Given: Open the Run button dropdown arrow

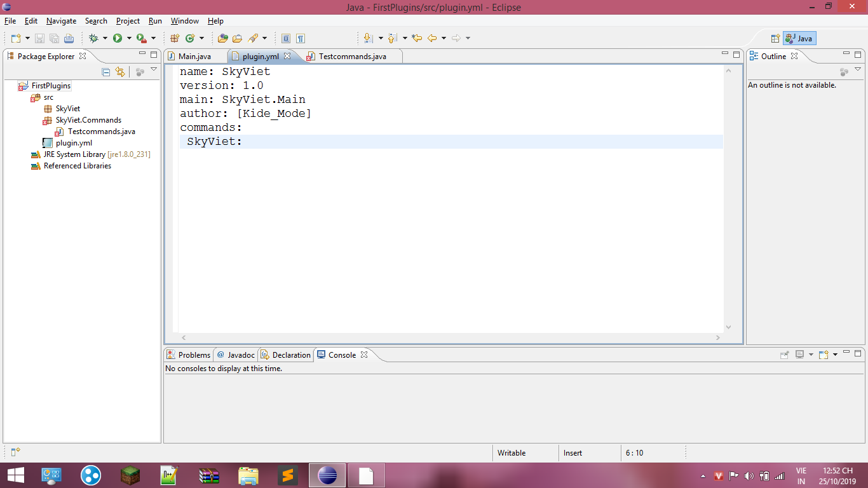Looking at the screenshot, I should click(129, 38).
